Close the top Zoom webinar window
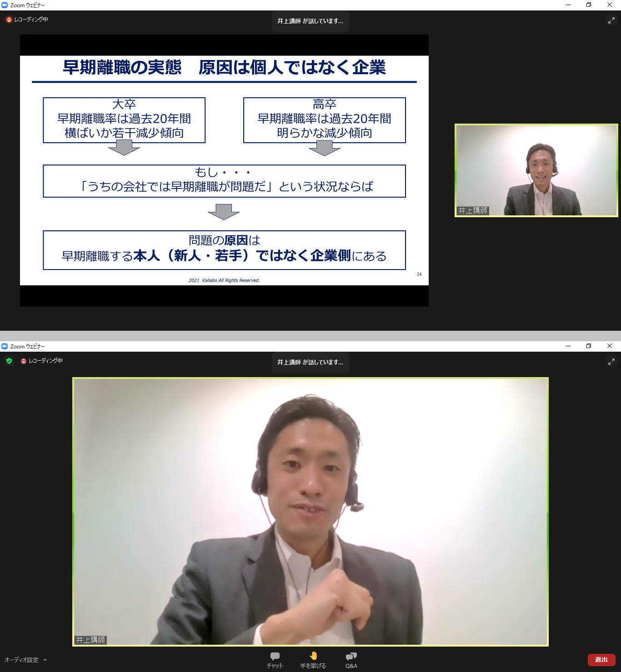 (610, 5)
